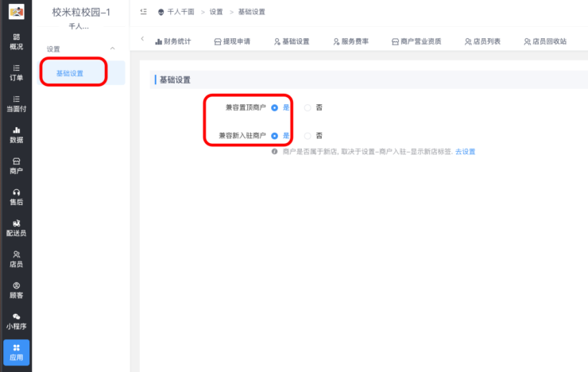Switch to the 财务统计 tab
The height and width of the screenshot is (372, 588).
(x=173, y=41)
